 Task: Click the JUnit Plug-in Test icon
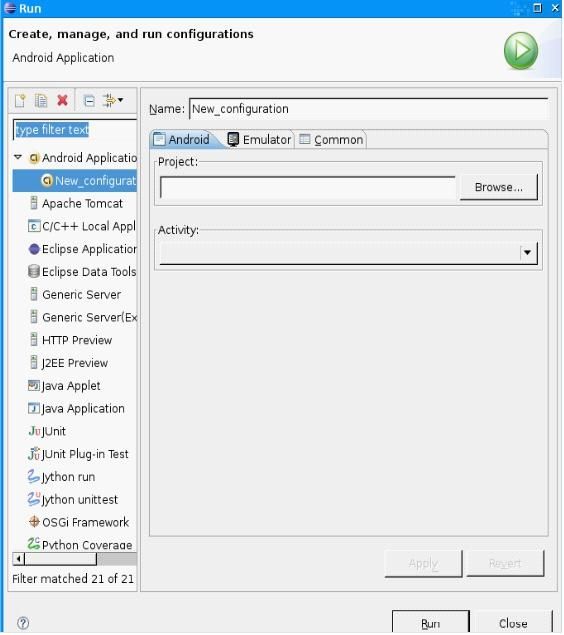(34, 454)
